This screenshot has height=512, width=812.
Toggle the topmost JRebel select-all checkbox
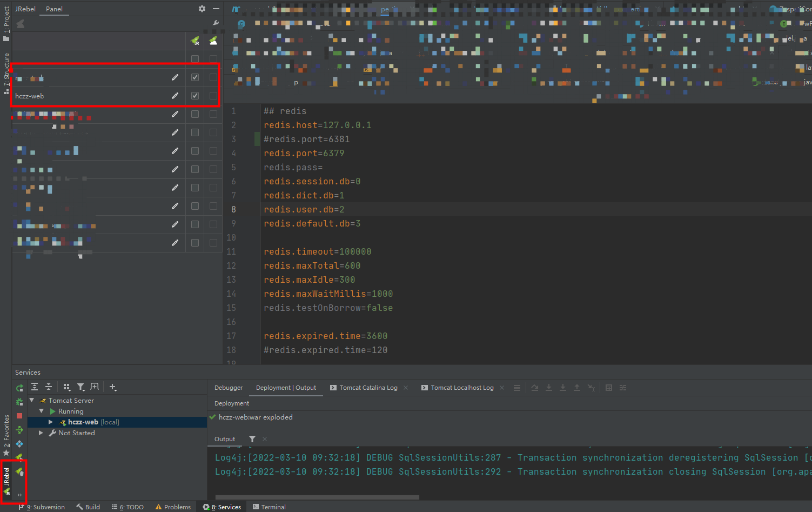click(x=195, y=59)
